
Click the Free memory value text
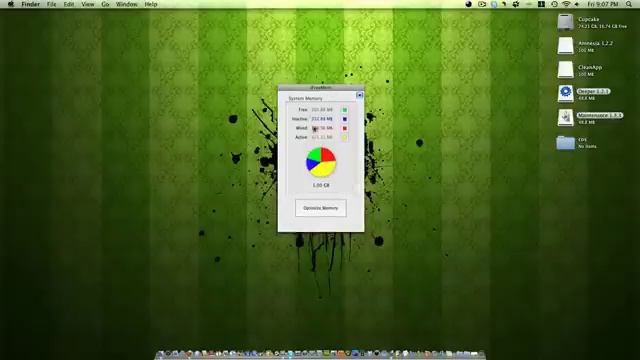(322, 110)
